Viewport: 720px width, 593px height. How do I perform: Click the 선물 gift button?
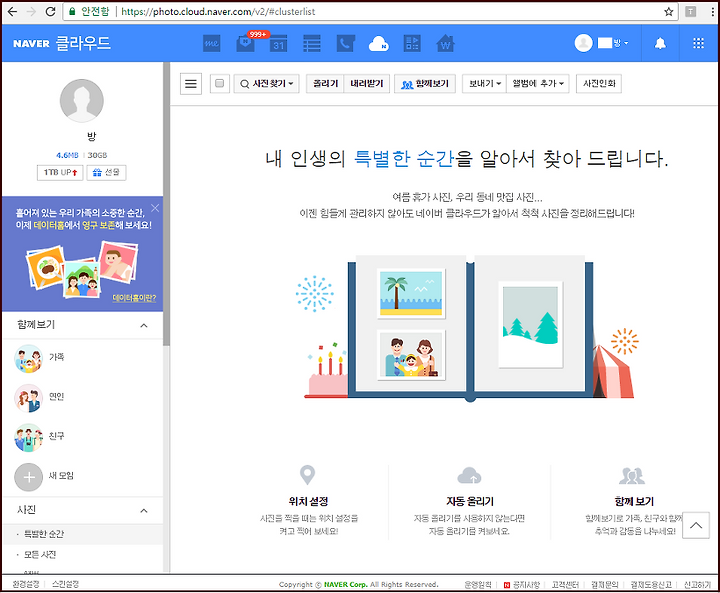106,173
